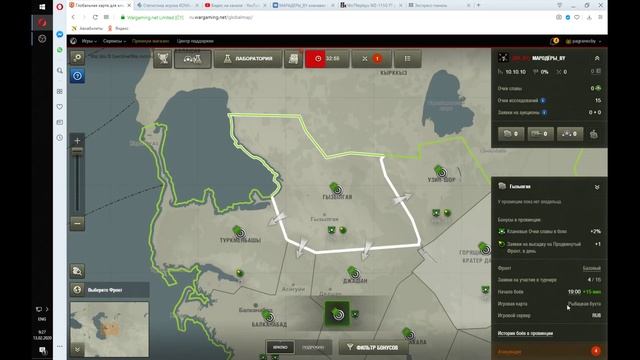This screenshot has height=360, width=640.
Task: Collapse the Гызылгая province panel
Action: coord(597,187)
